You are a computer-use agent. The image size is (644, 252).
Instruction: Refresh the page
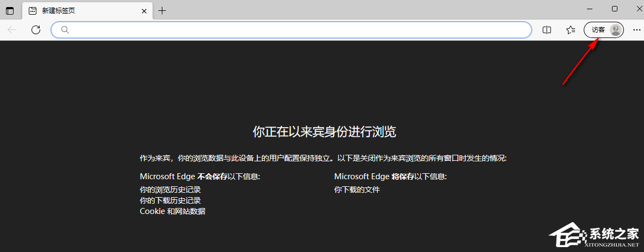coord(36,29)
